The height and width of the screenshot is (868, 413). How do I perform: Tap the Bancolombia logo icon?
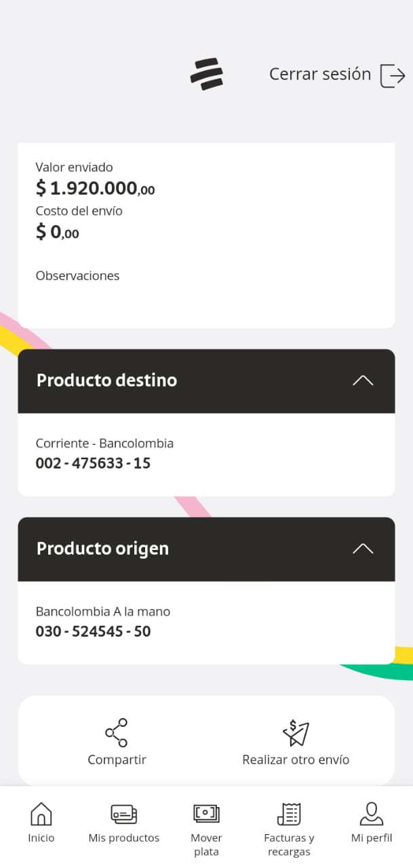(x=207, y=74)
